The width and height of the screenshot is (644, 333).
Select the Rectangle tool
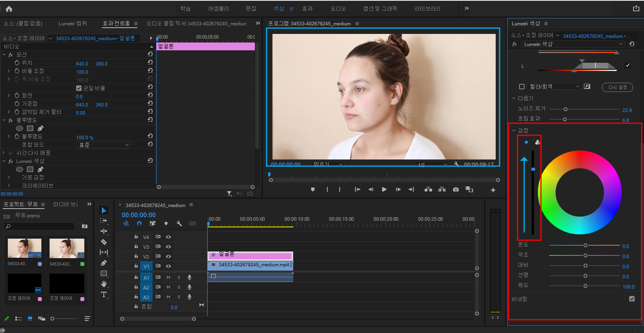tap(104, 273)
